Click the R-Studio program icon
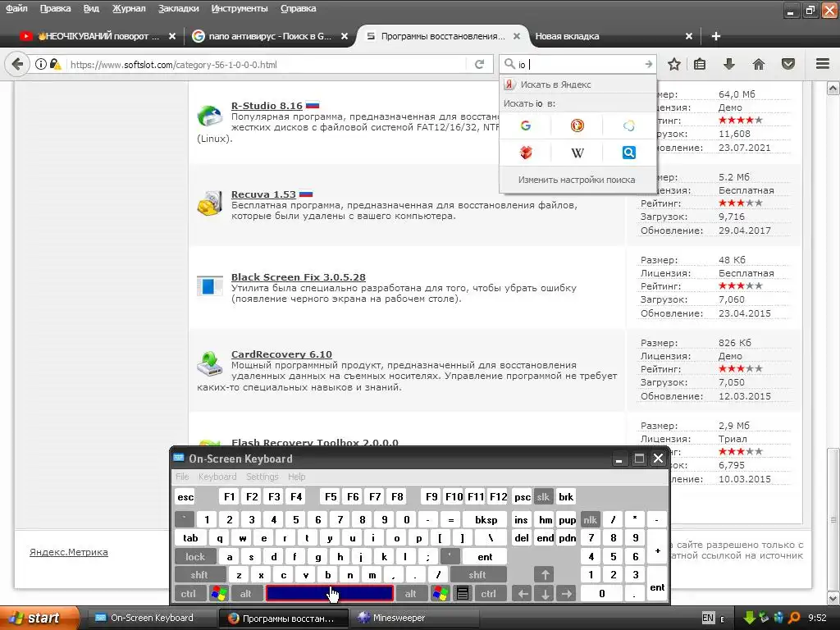 209,116
